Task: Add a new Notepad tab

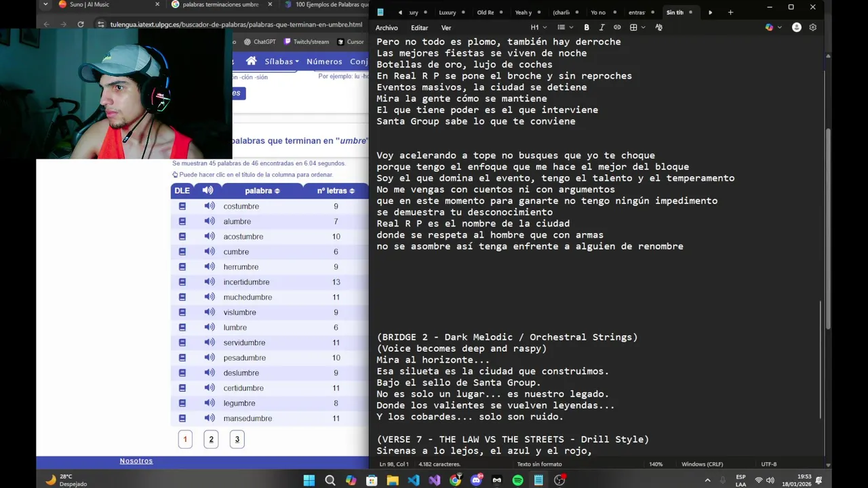Action: (730, 12)
